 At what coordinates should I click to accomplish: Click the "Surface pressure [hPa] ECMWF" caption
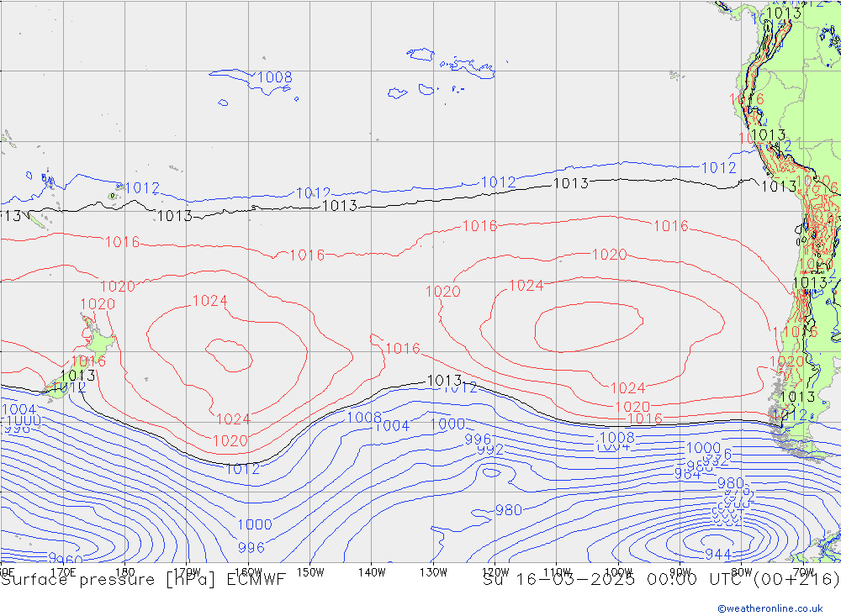(143, 580)
